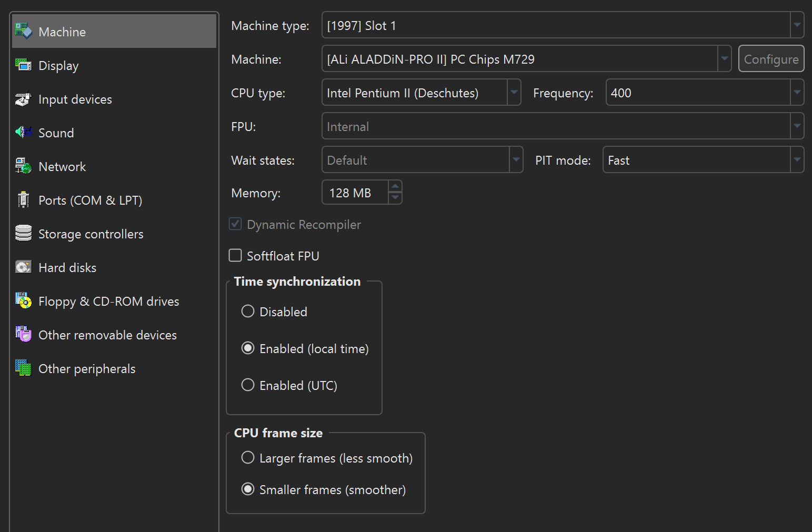The height and width of the screenshot is (532, 812).
Task: Click the Hard disks drive icon
Action: pos(24,267)
